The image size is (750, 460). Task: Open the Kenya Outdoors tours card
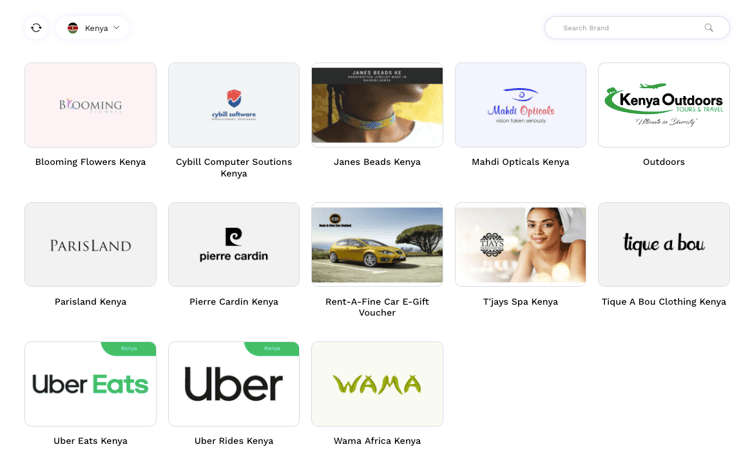664,105
